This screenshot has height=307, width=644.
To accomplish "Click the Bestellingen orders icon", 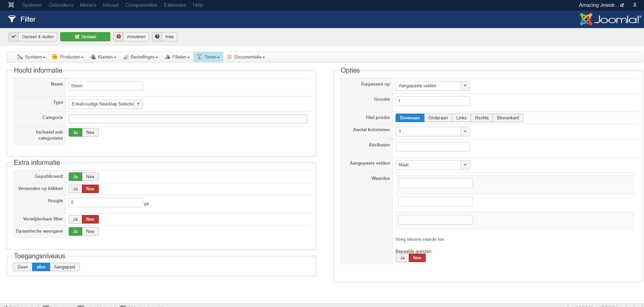I will point(126,57).
